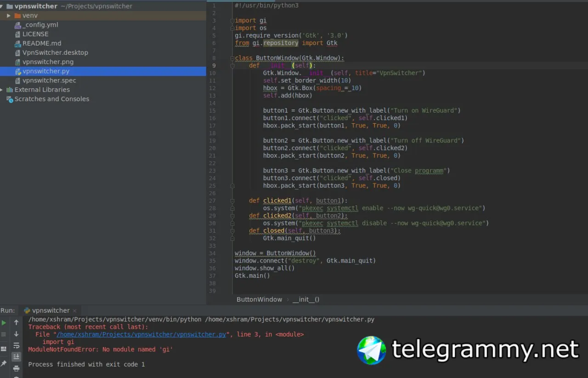Click 'repository' in the import on line 6

tap(281, 43)
